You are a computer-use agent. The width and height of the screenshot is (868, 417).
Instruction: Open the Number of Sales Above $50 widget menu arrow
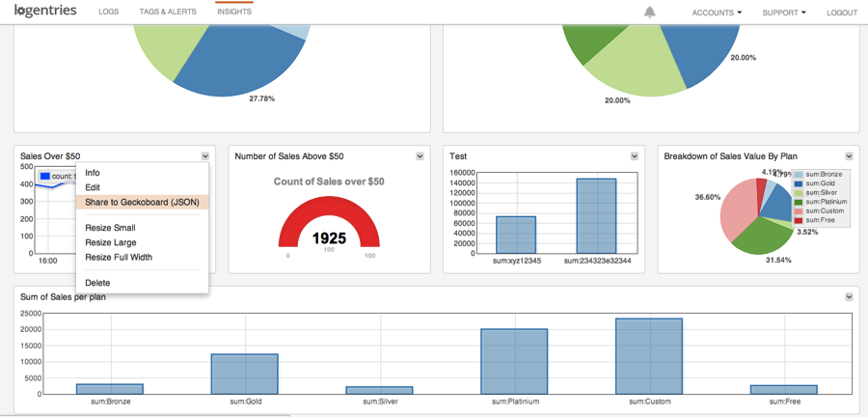pyautogui.click(x=420, y=156)
